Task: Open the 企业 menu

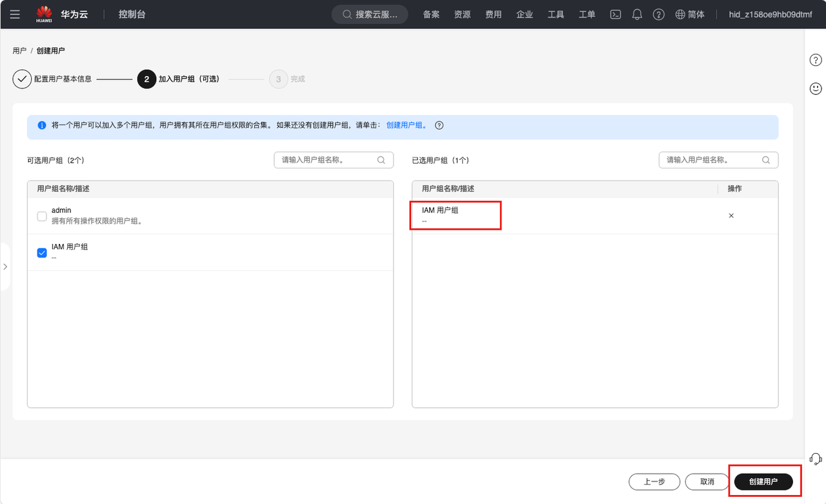Action: 525,14
